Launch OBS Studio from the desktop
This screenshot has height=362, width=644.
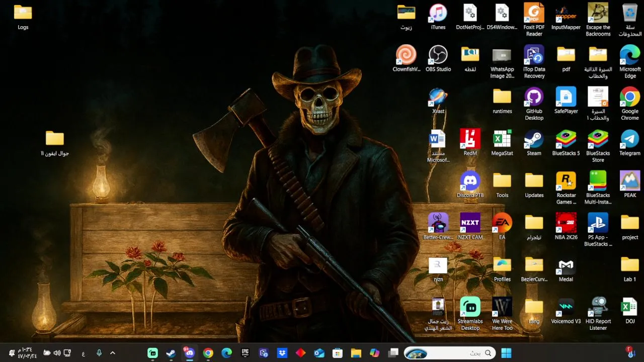tap(438, 59)
